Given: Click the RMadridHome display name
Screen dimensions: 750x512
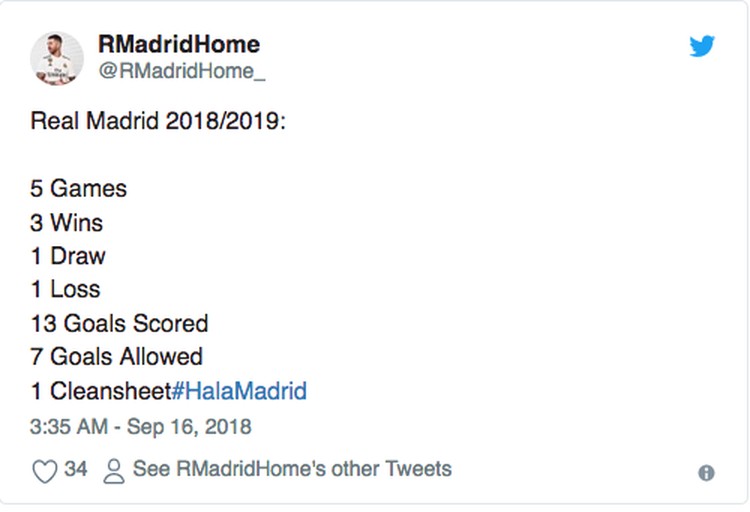Looking at the screenshot, I should (x=179, y=44).
